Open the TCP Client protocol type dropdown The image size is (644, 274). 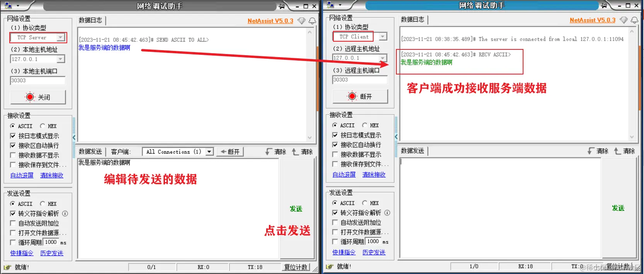coord(383,37)
